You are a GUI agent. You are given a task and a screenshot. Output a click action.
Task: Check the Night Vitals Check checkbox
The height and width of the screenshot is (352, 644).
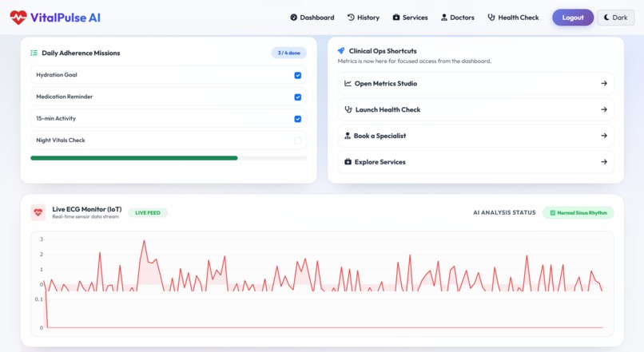[298, 140]
